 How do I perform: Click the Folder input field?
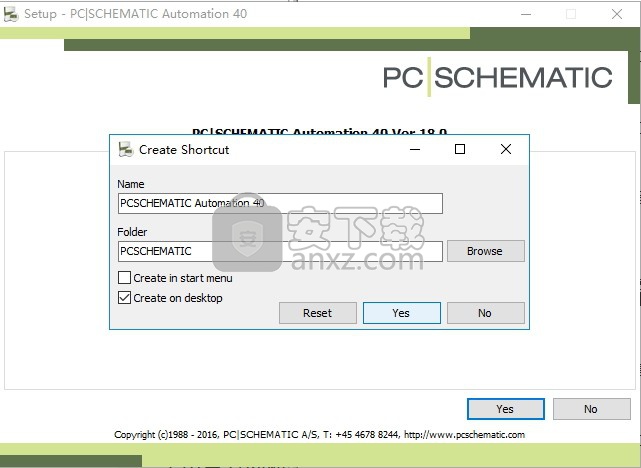pyautogui.click(x=280, y=251)
